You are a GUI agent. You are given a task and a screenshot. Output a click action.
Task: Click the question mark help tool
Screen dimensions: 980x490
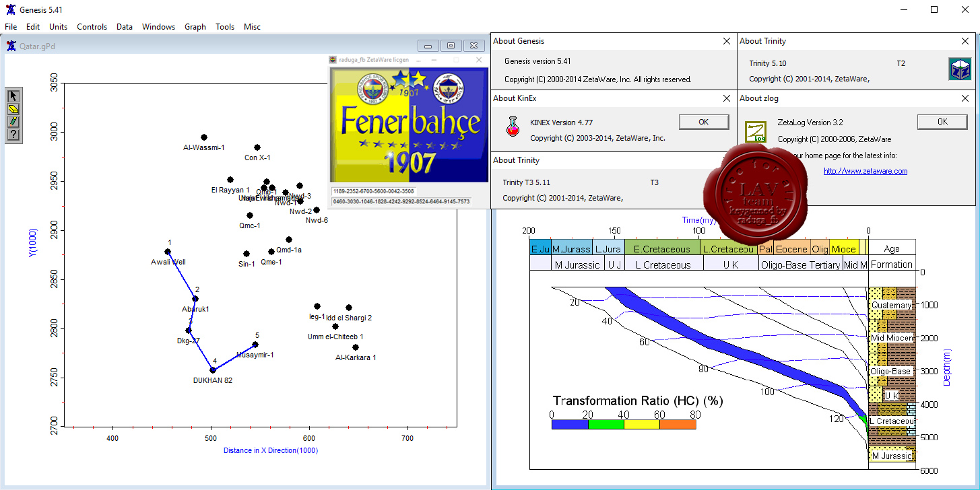pyautogui.click(x=13, y=135)
